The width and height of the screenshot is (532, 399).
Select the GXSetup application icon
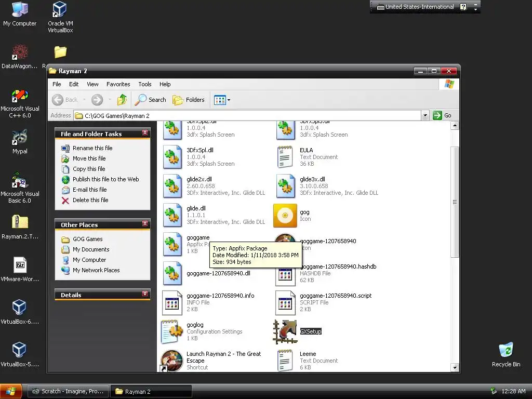(285, 331)
